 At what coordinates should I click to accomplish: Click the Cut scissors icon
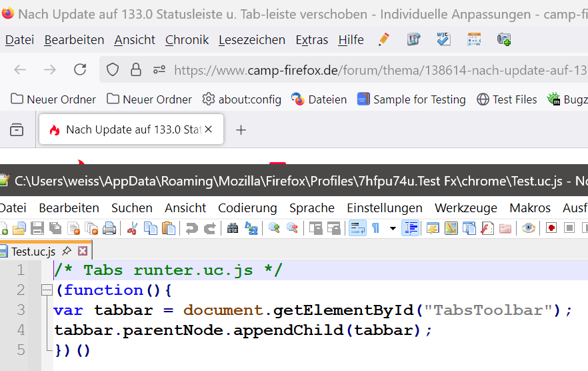[132, 228]
